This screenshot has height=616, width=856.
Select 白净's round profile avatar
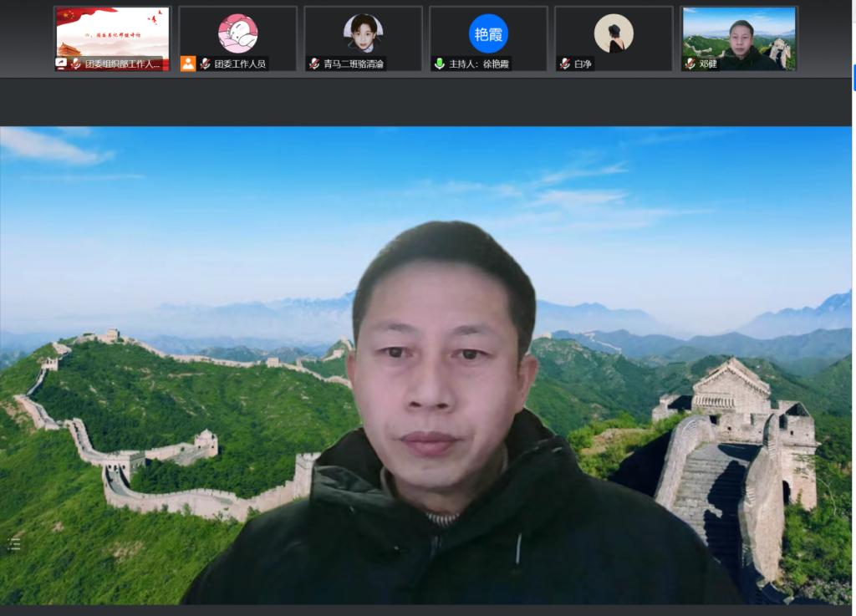(x=614, y=33)
